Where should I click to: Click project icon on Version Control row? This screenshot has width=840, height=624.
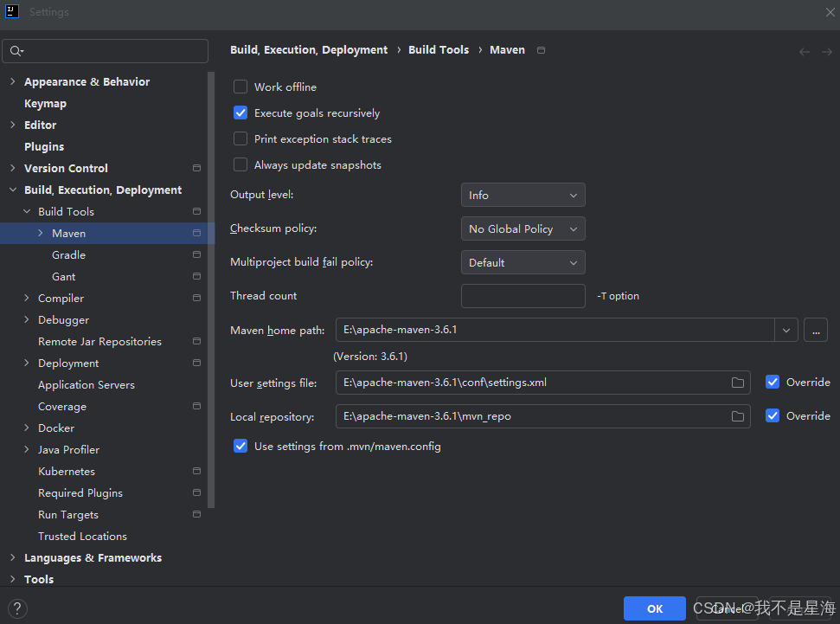(196, 168)
